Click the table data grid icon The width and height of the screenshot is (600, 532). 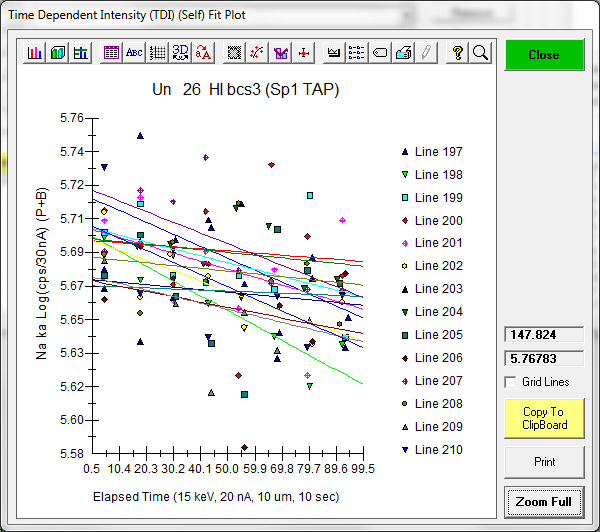click(x=111, y=53)
